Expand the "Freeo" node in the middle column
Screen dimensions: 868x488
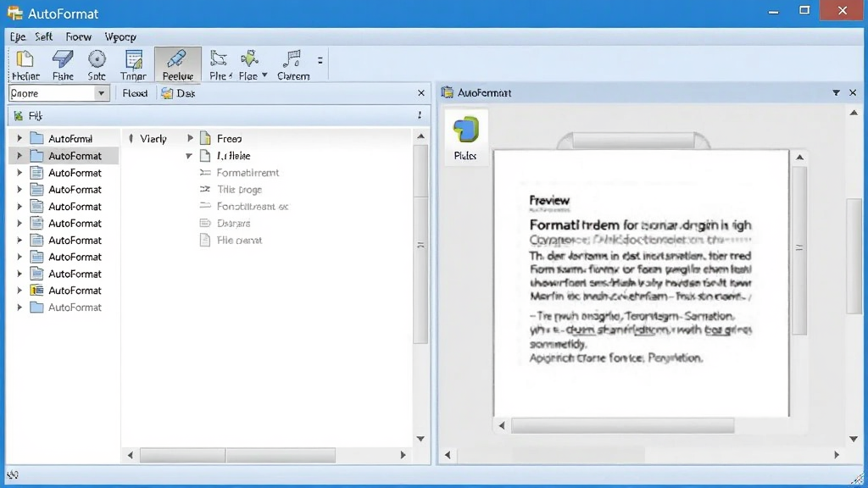click(190, 138)
